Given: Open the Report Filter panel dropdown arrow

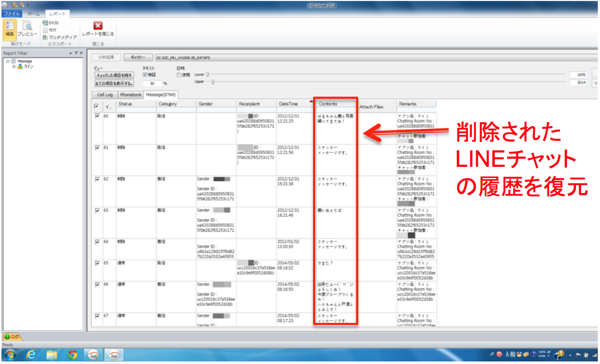Looking at the screenshot, I should point(71,53).
